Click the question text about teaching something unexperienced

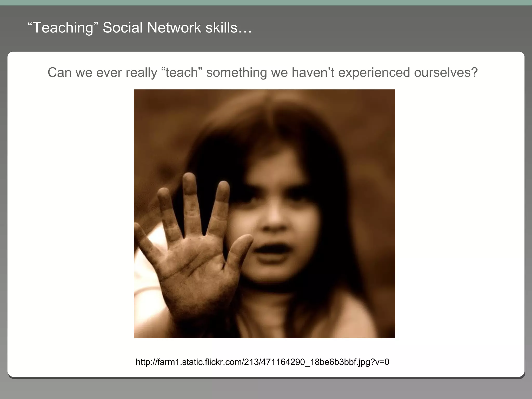coord(263,72)
